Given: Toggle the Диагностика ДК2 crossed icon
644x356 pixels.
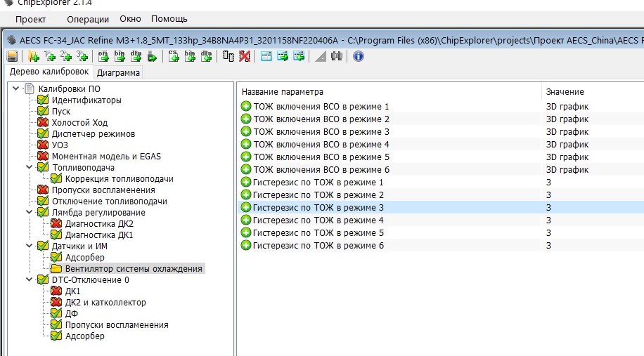Looking at the screenshot, I should click(x=56, y=224).
